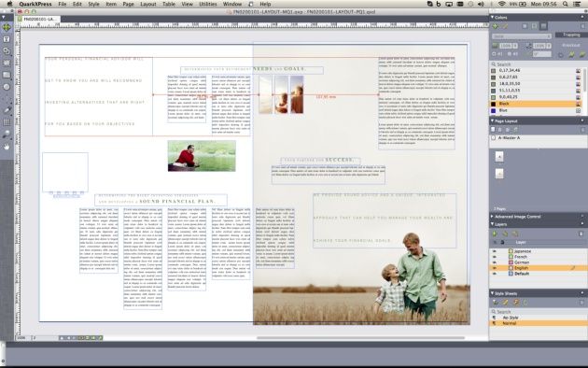Screen dimensions: 588x368
Task: Open the Utilities menu
Action: pos(208,4)
